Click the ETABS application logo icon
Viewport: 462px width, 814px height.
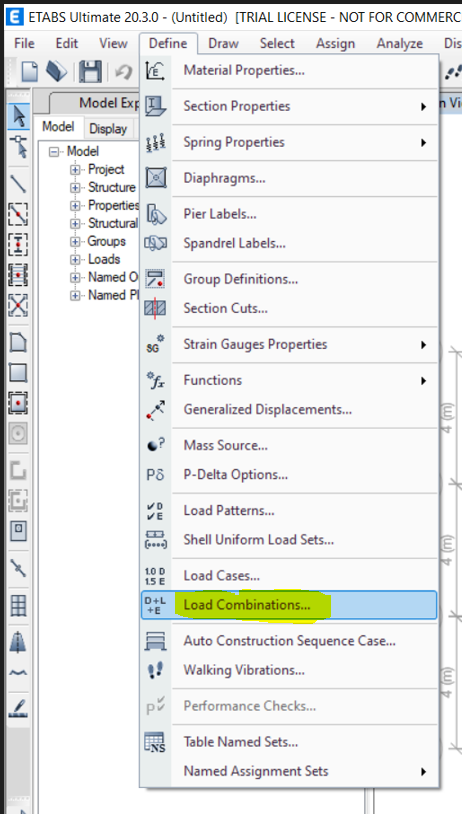17,17
